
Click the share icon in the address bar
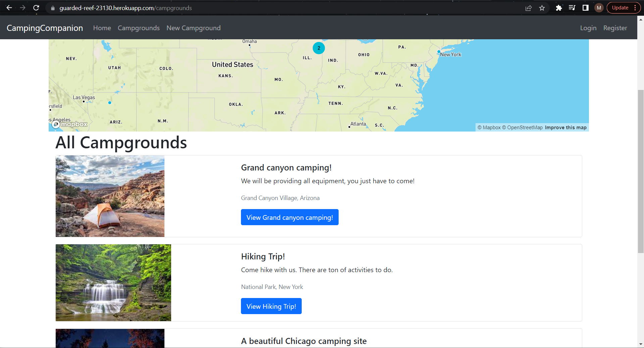529,8
